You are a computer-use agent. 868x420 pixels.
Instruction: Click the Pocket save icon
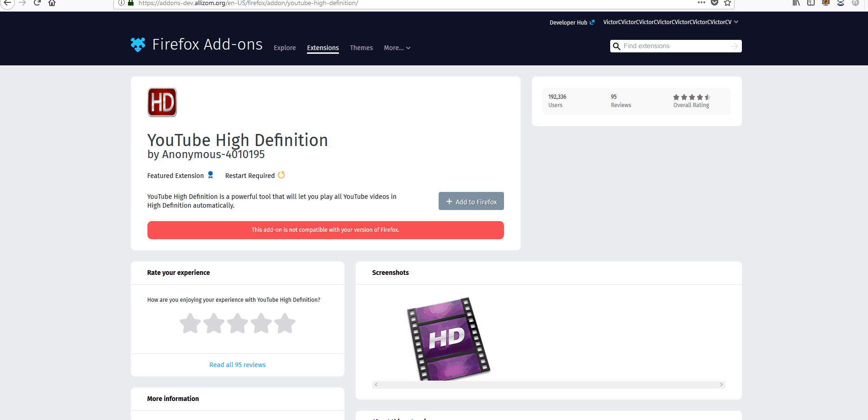(715, 3)
